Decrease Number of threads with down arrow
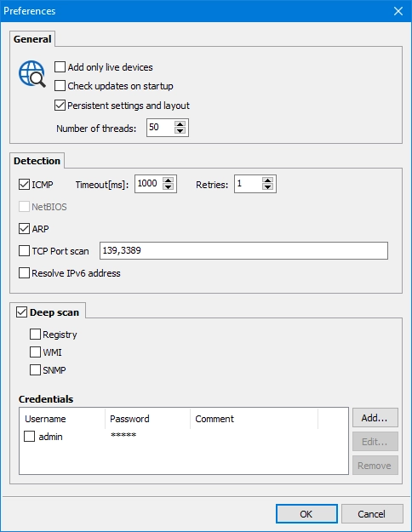This screenshot has width=412, height=532. click(x=180, y=131)
